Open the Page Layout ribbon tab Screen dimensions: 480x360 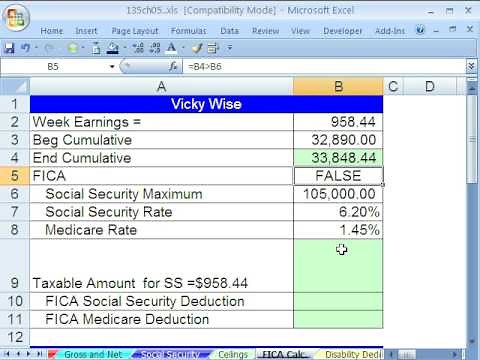[135, 31]
